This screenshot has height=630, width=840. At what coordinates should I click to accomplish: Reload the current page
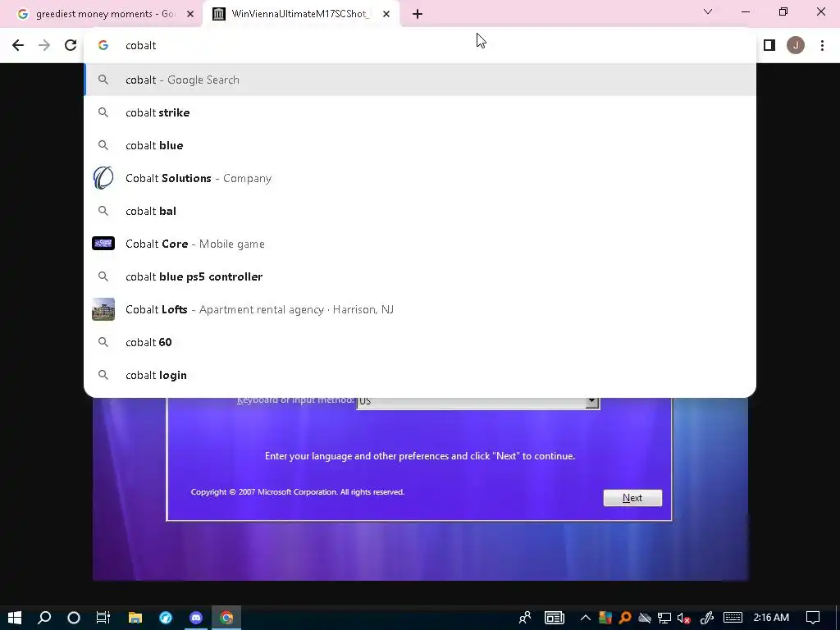point(71,46)
